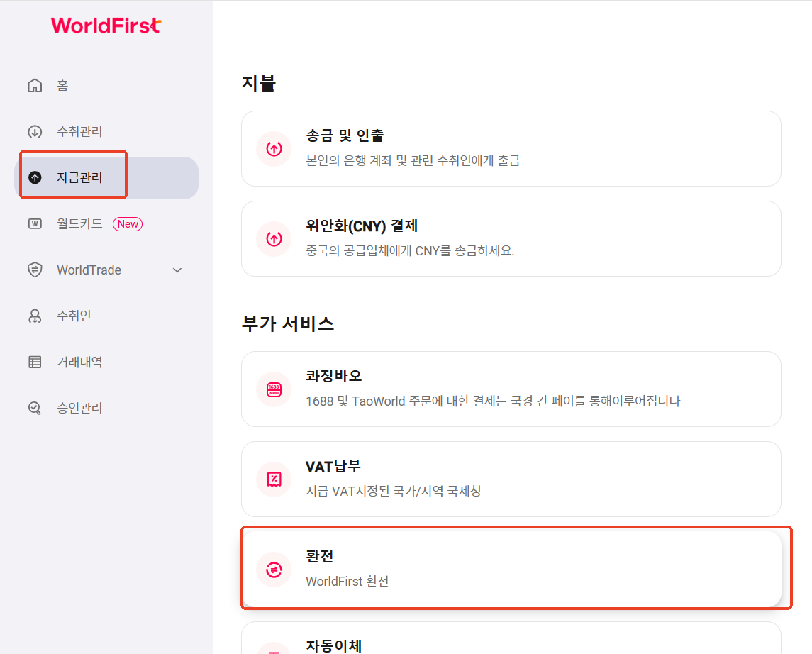Open the 위안화(CNY) 결제 card
The height and width of the screenshot is (654, 812).
coord(511,239)
